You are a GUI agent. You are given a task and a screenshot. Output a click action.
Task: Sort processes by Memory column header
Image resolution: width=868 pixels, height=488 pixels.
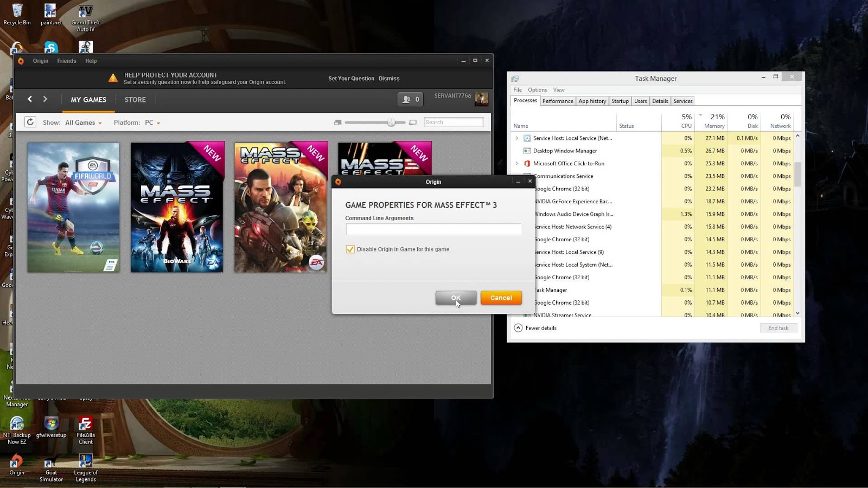pyautogui.click(x=711, y=121)
